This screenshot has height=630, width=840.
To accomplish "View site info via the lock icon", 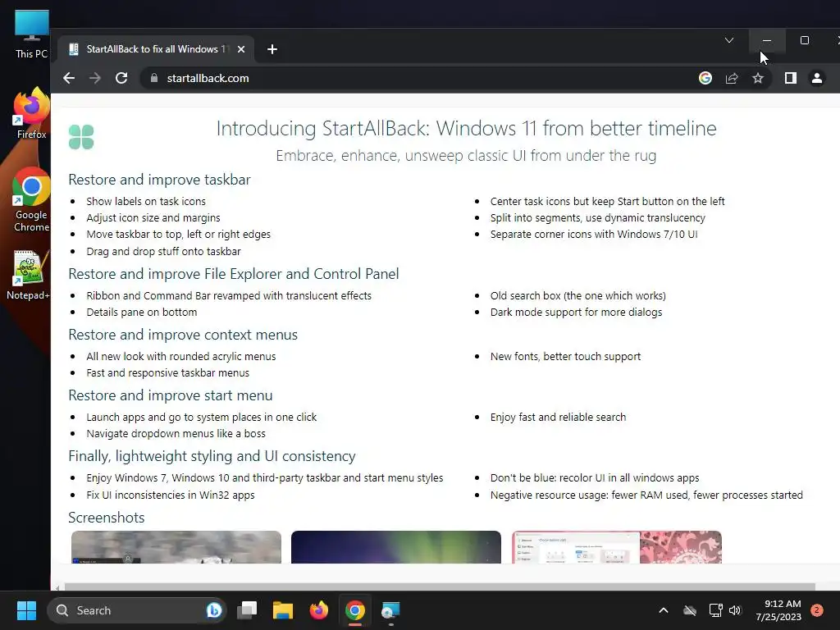I will point(154,78).
